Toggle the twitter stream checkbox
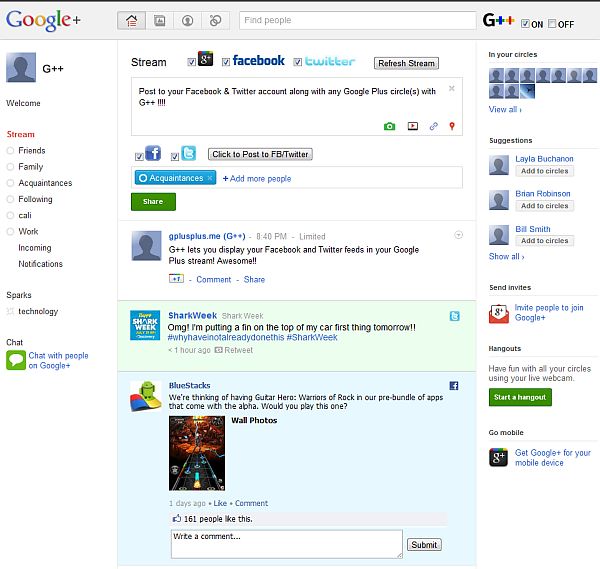This screenshot has width=600, height=569. (x=298, y=62)
